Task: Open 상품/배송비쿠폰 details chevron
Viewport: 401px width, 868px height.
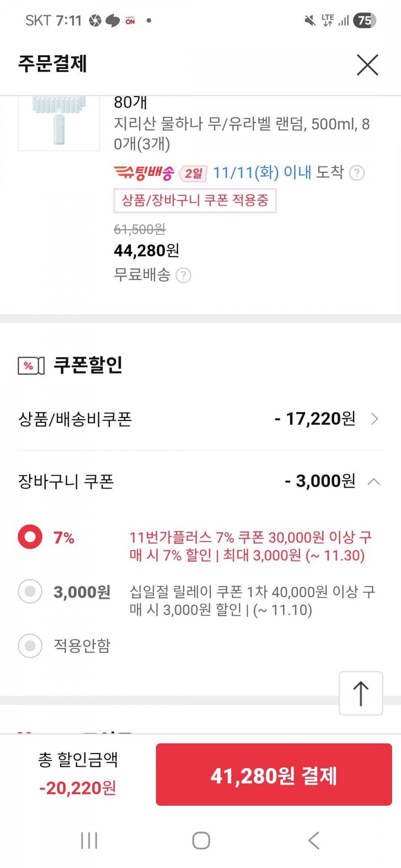Action: click(x=374, y=419)
